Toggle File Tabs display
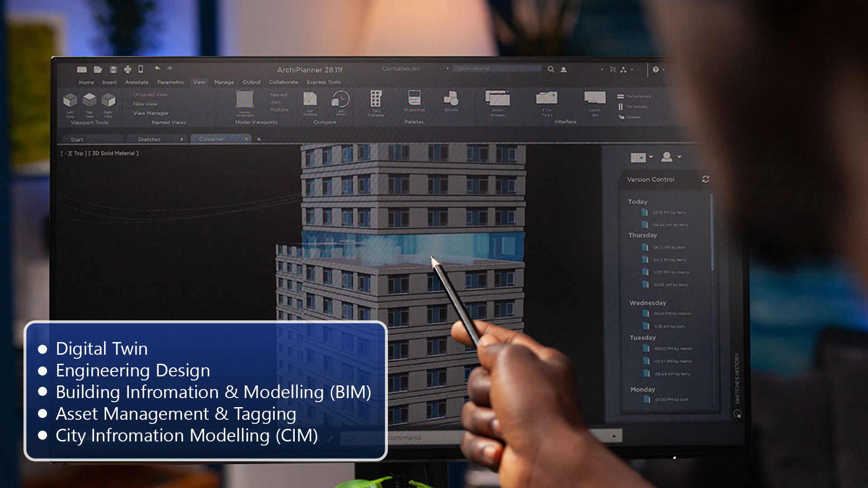868x488 pixels. (547, 98)
